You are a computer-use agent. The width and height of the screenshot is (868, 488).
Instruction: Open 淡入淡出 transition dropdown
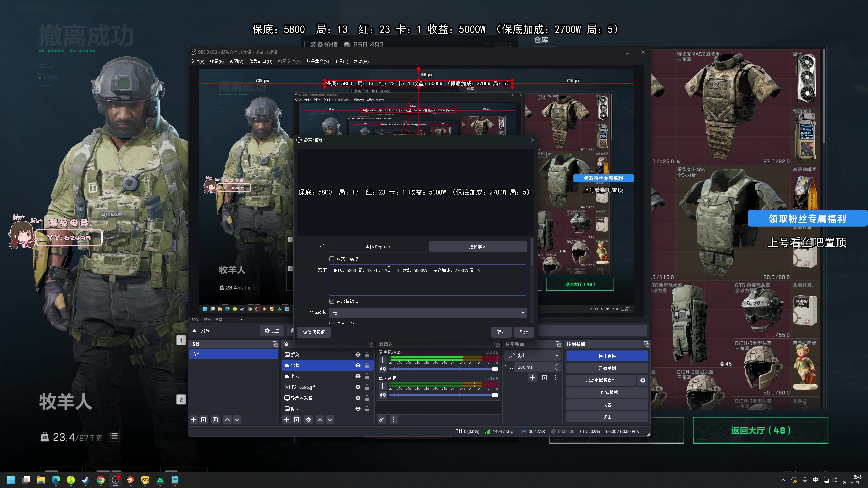(532, 355)
